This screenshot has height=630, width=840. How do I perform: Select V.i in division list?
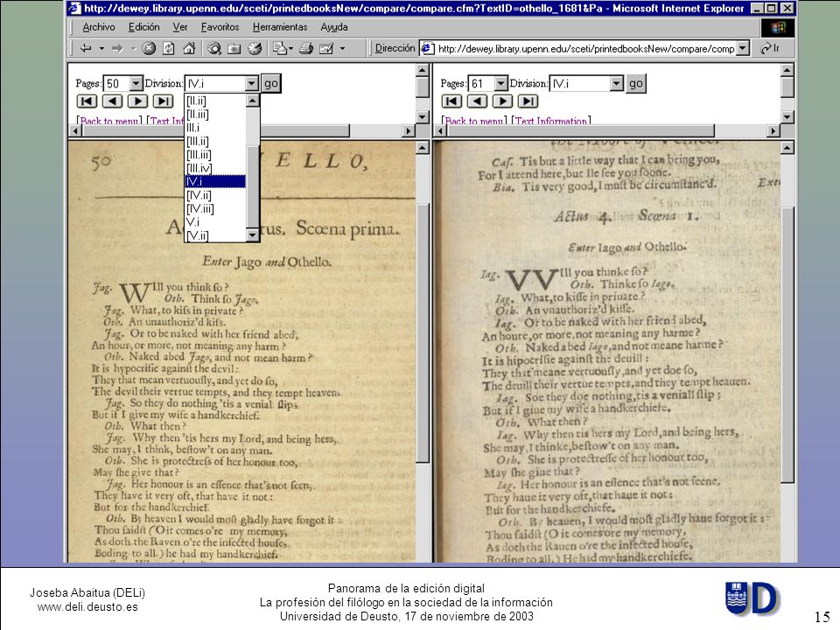215,221
